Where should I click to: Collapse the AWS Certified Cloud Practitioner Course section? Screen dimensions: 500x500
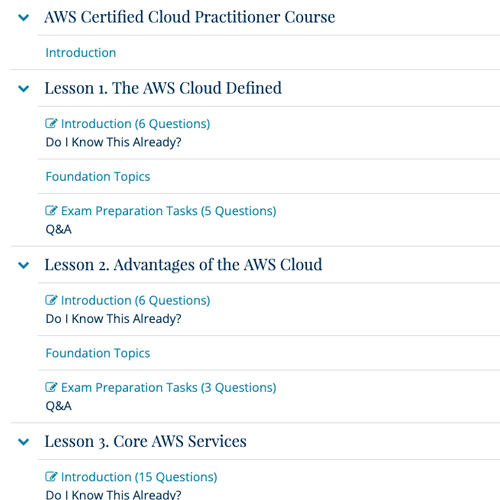[23, 17]
